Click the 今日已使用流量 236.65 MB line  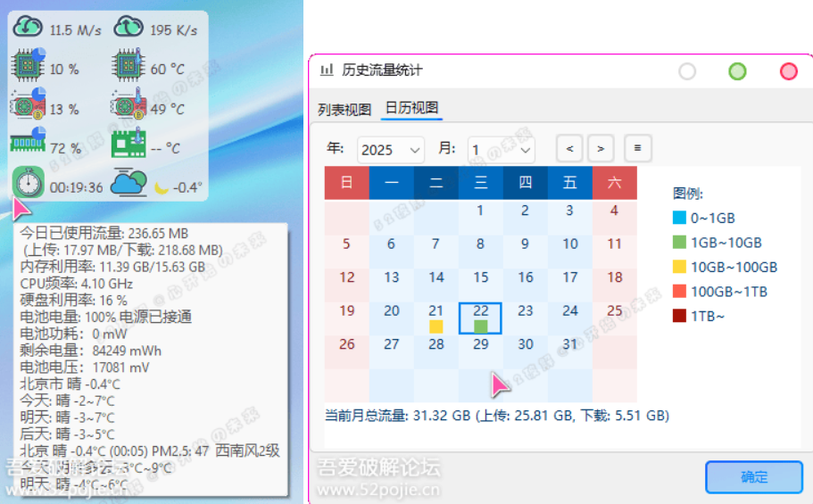(x=104, y=234)
